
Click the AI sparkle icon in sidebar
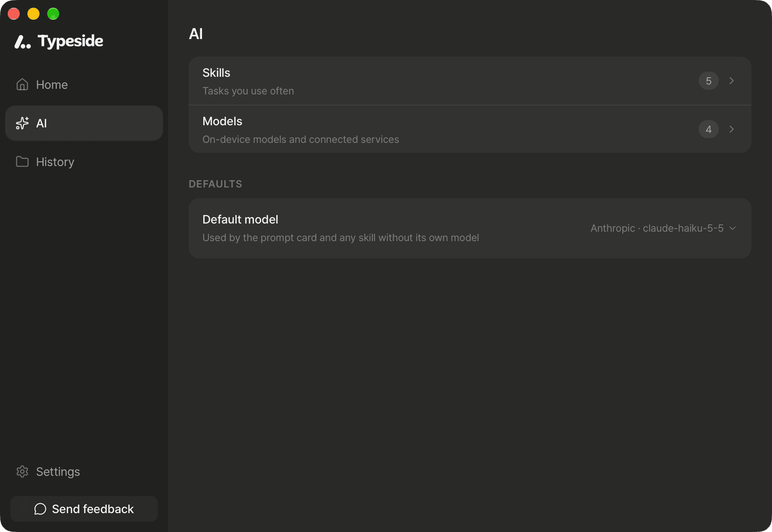22,123
